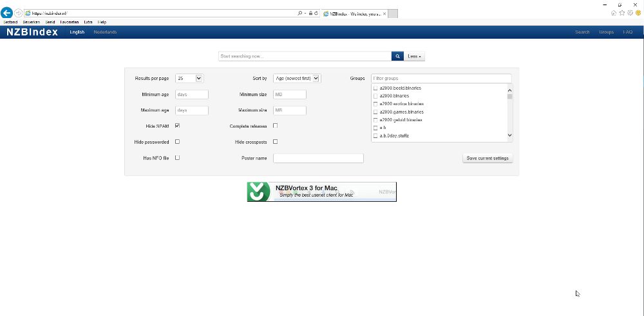Viewport: 644px width, 316px height.
Task: Open the browser favorites star icon
Action: (621, 13)
